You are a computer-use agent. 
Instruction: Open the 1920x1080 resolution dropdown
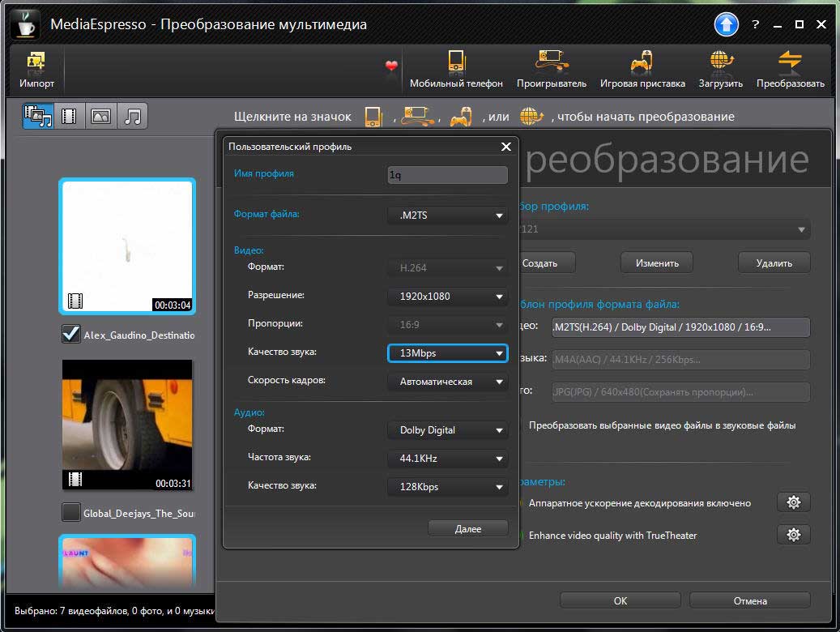pyautogui.click(x=448, y=297)
